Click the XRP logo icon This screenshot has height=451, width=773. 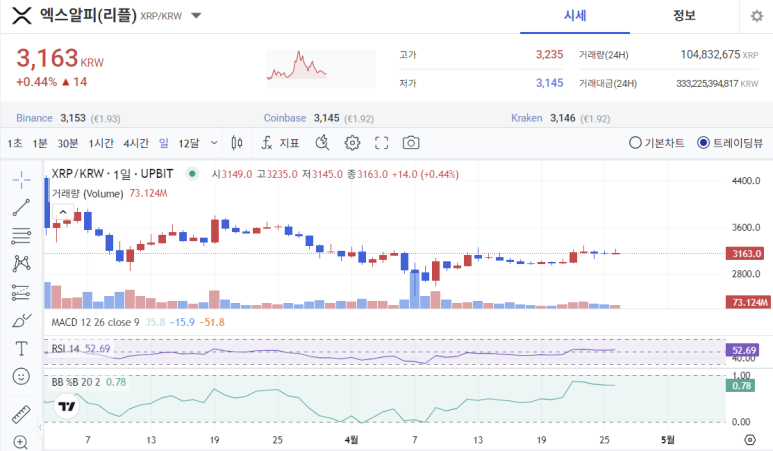pyautogui.click(x=22, y=16)
